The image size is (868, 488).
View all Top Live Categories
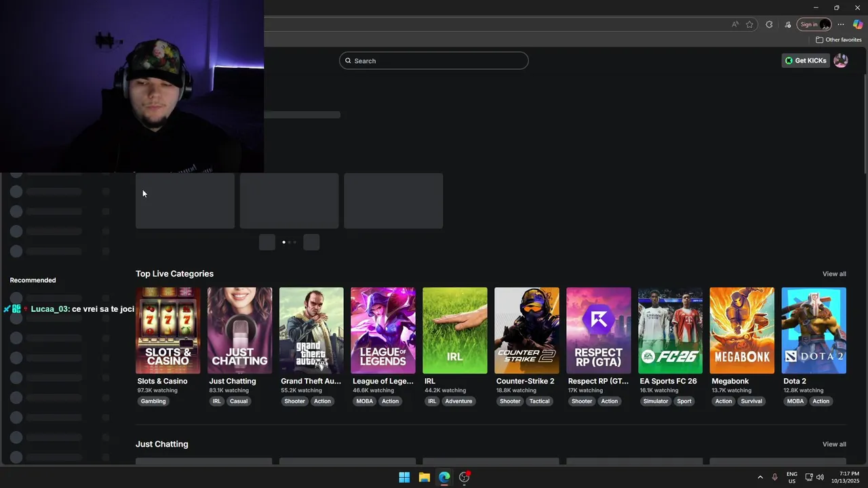(834, 274)
